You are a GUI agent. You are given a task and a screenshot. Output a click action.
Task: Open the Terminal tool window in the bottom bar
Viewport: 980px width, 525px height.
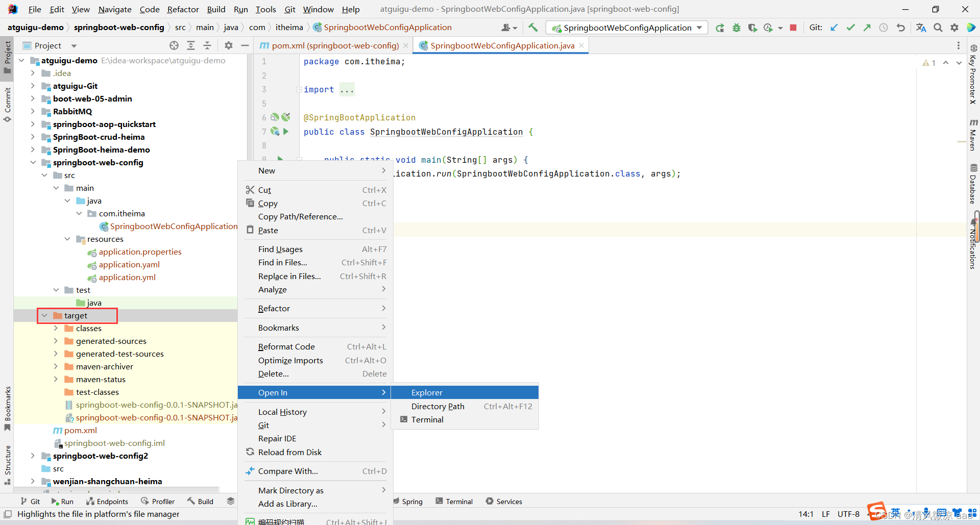[454, 502]
